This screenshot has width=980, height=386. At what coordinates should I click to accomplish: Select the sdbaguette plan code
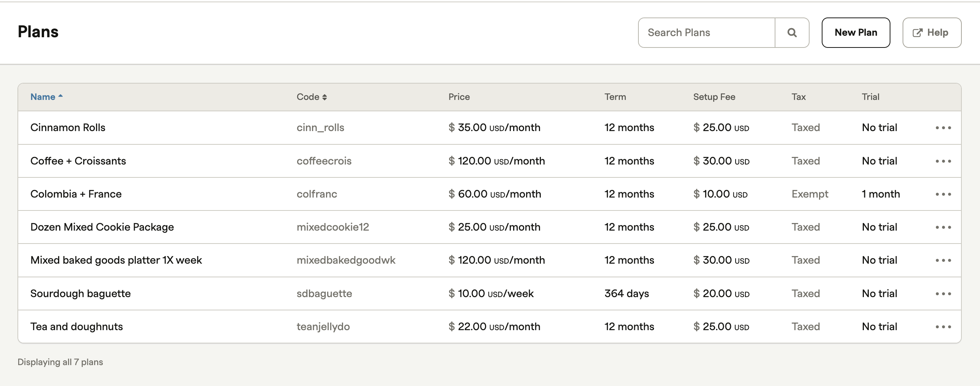(x=324, y=294)
